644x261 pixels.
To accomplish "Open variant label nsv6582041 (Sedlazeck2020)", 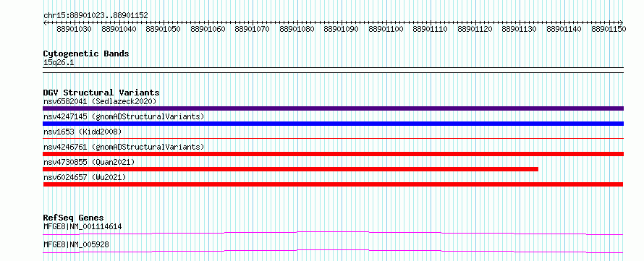I will pyautogui.click(x=99, y=101).
